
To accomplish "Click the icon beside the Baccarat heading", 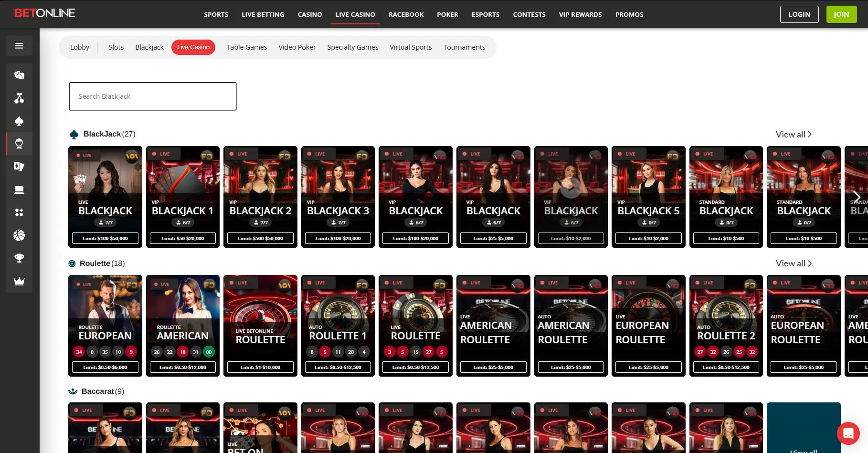I will 73,391.
